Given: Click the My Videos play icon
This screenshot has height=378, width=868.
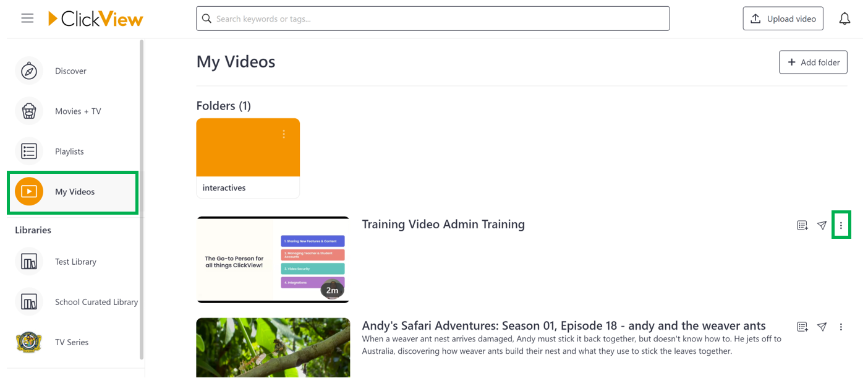Looking at the screenshot, I should [29, 192].
